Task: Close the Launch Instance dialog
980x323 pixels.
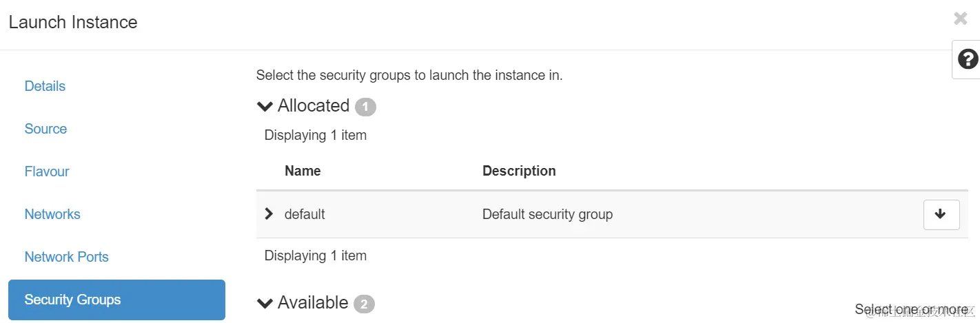Action: click(x=960, y=19)
